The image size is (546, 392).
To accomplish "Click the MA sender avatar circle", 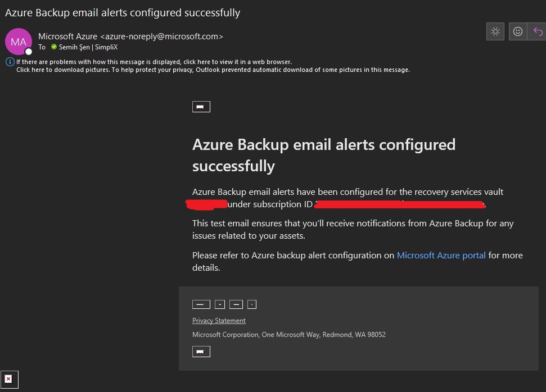I will (18, 42).
